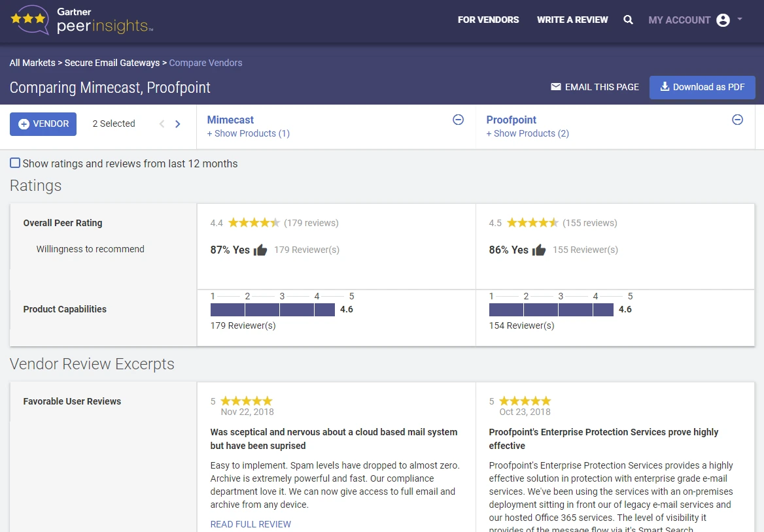Open the FOR VENDORS menu item
The height and width of the screenshot is (532, 764).
click(488, 20)
